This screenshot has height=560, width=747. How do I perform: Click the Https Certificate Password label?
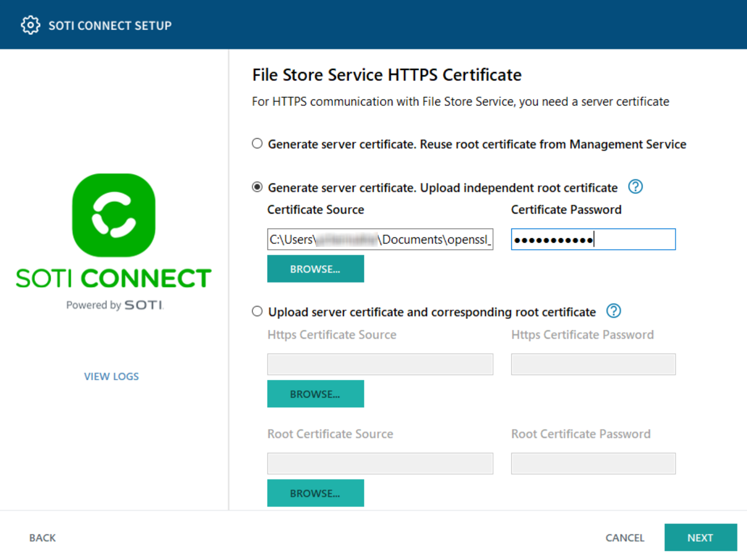[582, 335]
